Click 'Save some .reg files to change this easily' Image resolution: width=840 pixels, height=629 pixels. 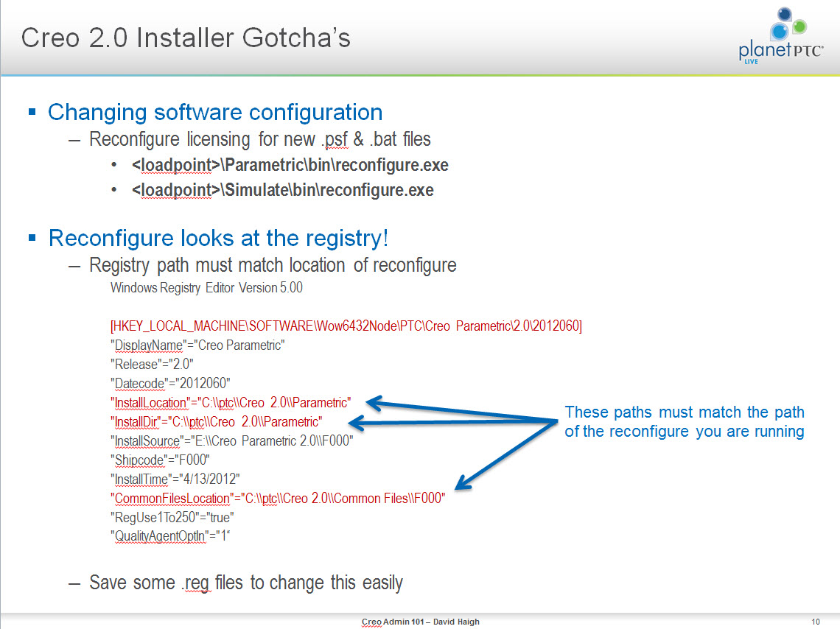(x=246, y=583)
